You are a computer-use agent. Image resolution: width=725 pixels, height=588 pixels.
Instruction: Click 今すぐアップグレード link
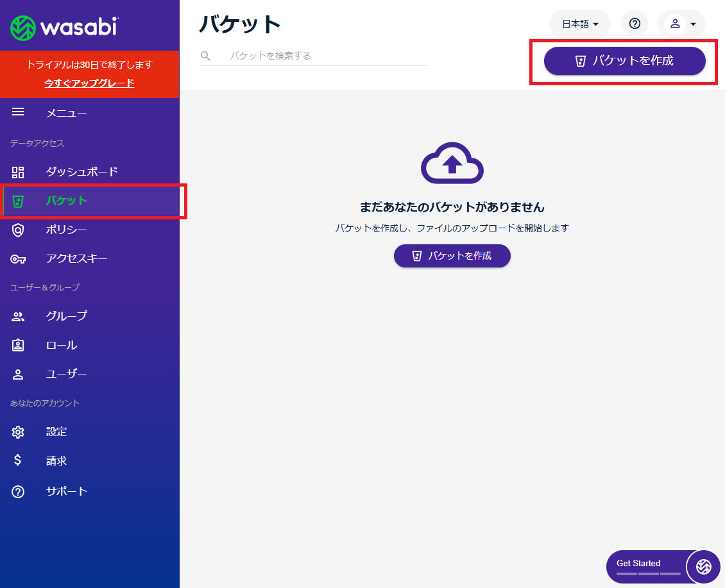click(89, 83)
